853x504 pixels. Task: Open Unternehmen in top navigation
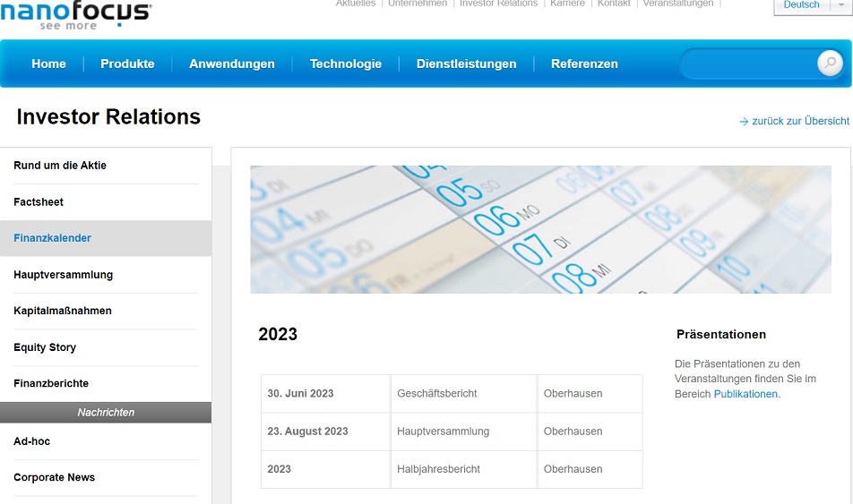(418, 4)
